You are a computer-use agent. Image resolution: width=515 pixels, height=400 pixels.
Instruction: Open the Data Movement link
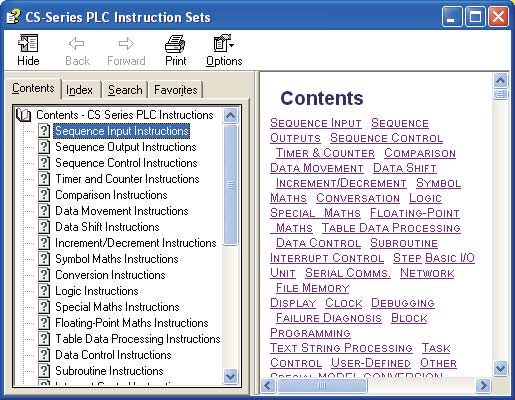point(317,168)
